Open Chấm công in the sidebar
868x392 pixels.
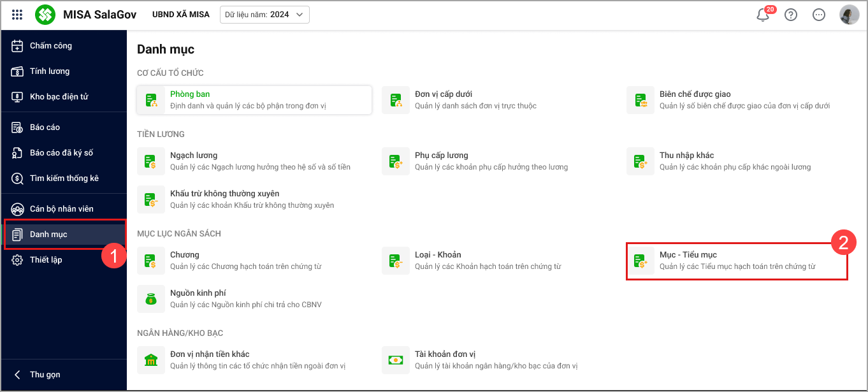pos(51,46)
